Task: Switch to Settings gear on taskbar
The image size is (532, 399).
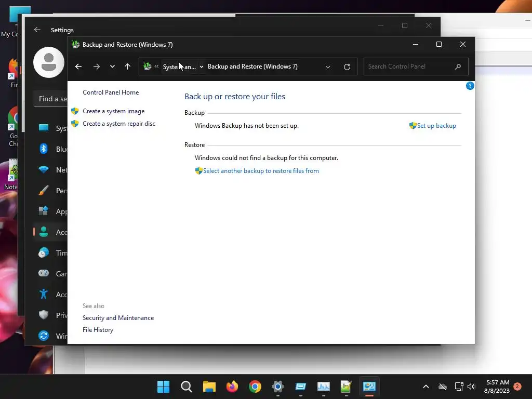Action: [277, 387]
